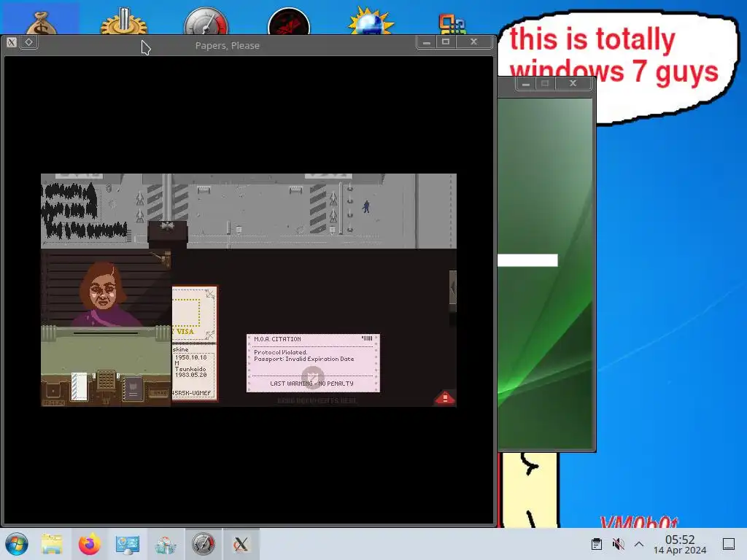Click the striped audio transcript slip on desk
This screenshot has height=560, width=747.
(79, 386)
